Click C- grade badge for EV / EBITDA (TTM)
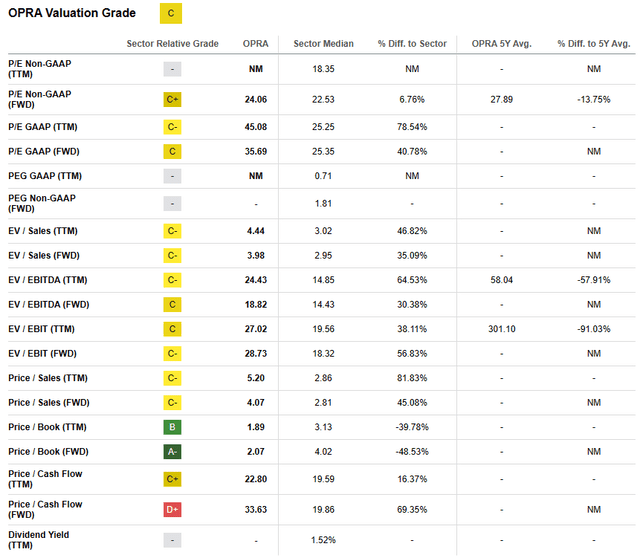The width and height of the screenshot is (640, 558). [172, 280]
